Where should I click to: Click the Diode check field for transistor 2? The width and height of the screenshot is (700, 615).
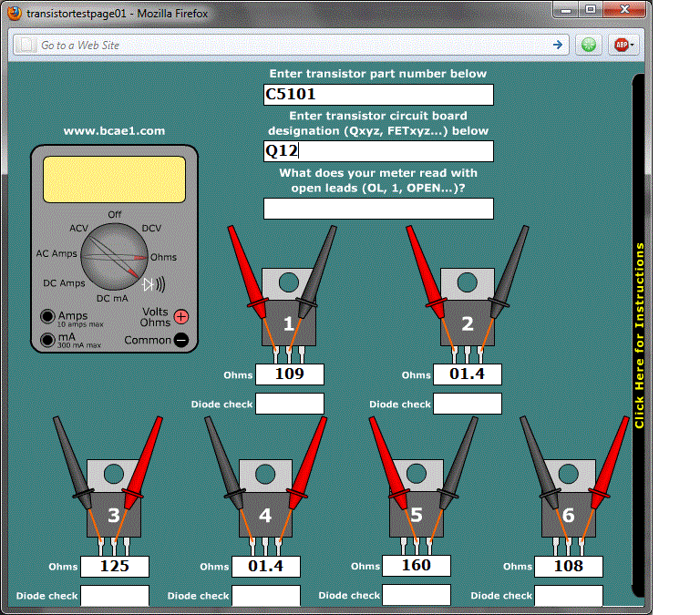(468, 404)
